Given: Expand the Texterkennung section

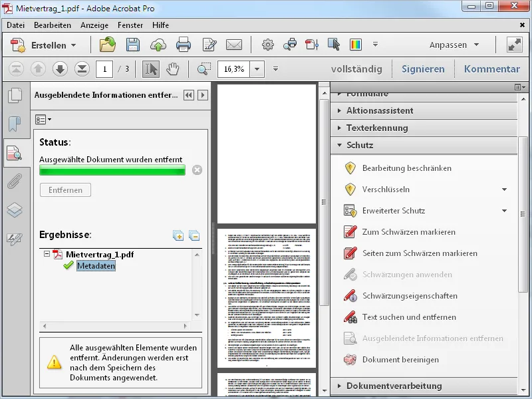Looking at the screenshot, I should (424, 128).
